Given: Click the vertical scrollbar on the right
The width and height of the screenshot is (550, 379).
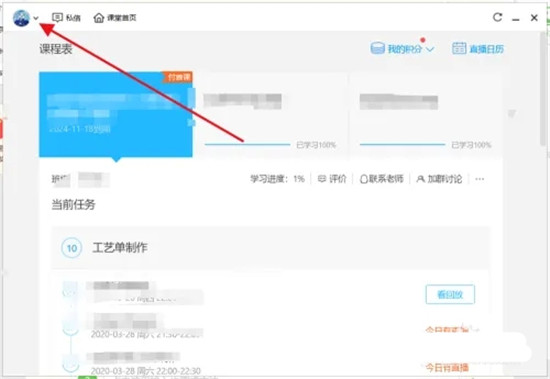Looking at the screenshot, I should tap(543, 88).
